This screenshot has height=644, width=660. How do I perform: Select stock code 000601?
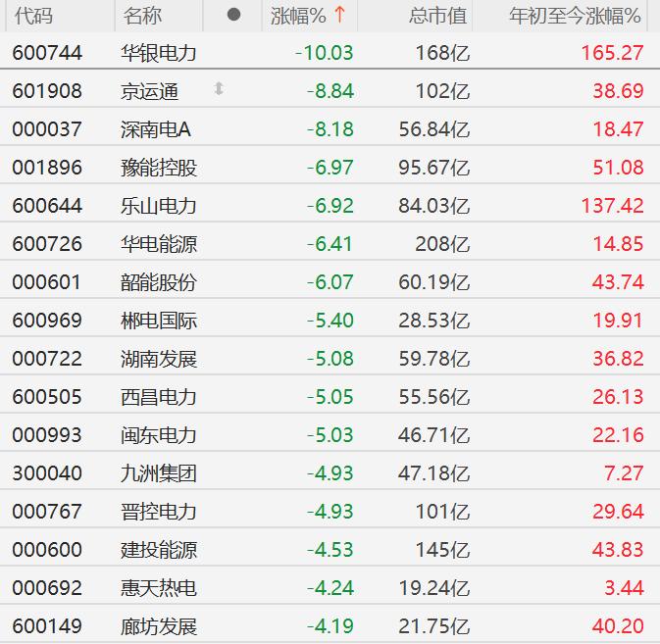coord(46,282)
